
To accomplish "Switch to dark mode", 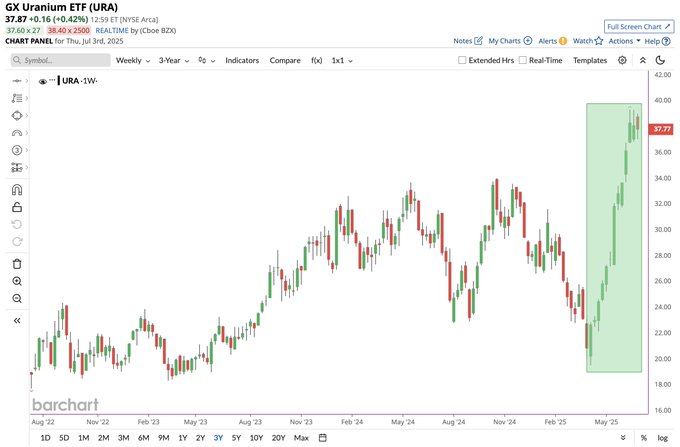I will coord(660,60).
